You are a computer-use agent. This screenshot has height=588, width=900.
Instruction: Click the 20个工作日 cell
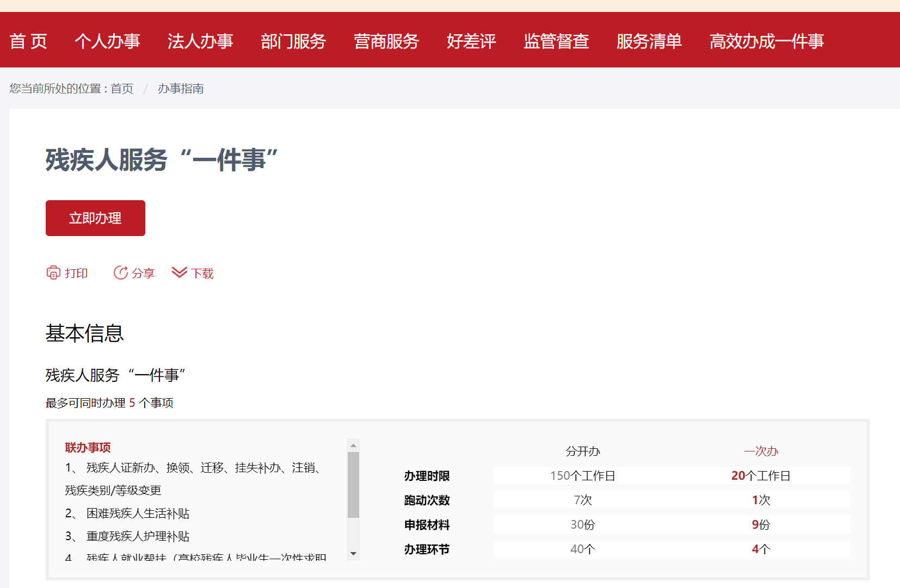(x=761, y=475)
